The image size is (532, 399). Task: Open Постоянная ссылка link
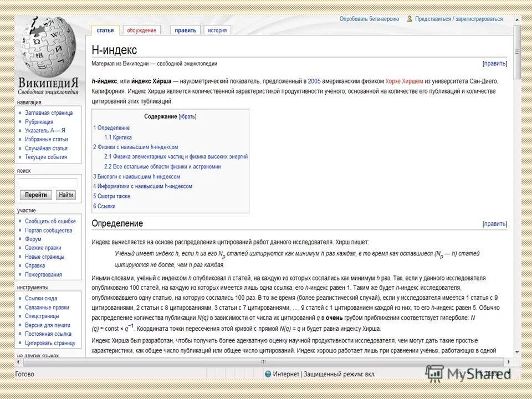point(48,334)
